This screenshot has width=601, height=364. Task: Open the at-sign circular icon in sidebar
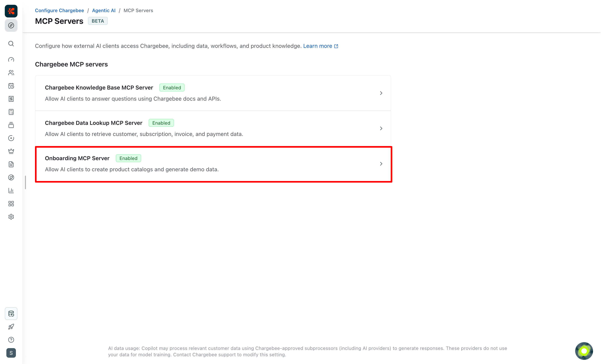(11, 177)
